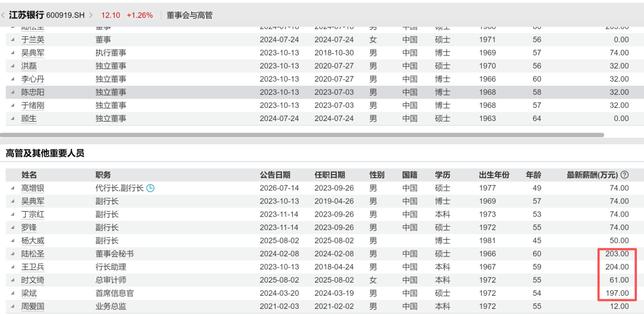This screenshot has height=316, width=644.
Task: Open the help icon next to 最新薪酬(万元)
Action: click(x=625, y=175)
